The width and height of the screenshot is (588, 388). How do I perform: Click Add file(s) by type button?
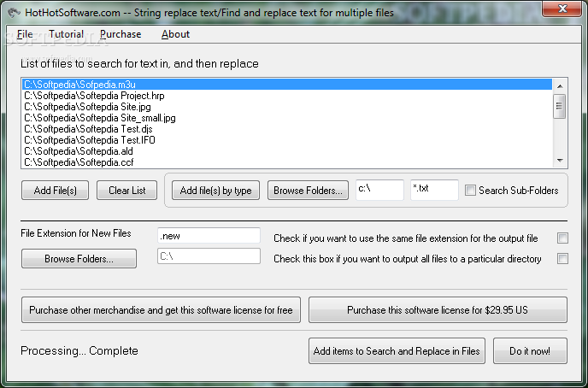tap(215, 191)
